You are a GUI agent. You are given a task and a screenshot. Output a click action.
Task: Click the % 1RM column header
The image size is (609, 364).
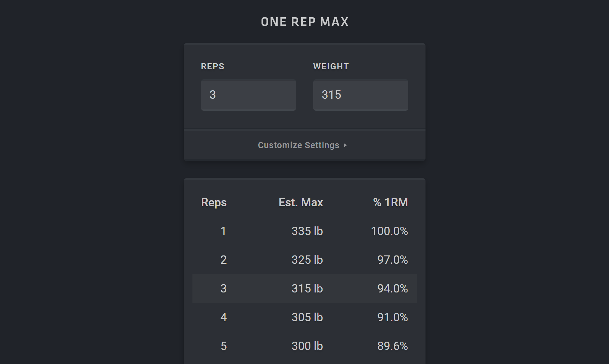(390, 202)
